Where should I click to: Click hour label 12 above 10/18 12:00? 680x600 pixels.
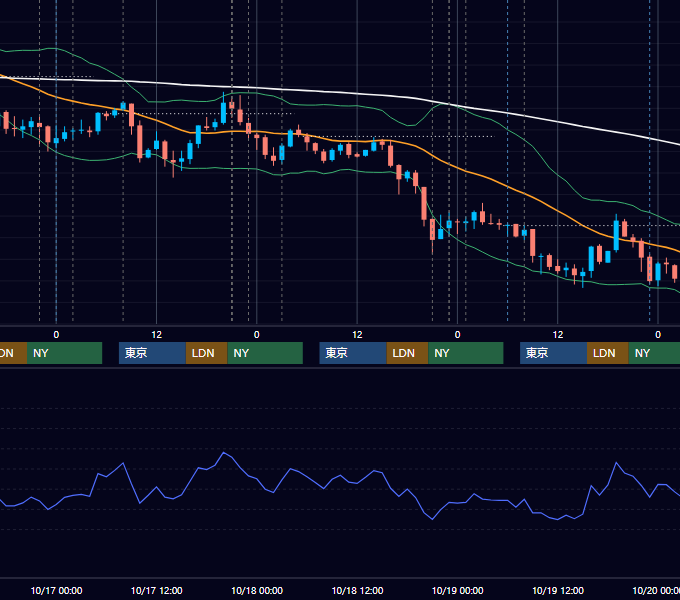(x=357, y=335)
